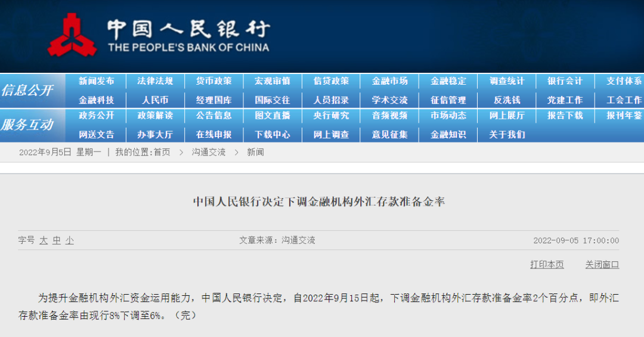Select 报告下载 link
This screenshot has width=644, height=337.
point(565,116)
